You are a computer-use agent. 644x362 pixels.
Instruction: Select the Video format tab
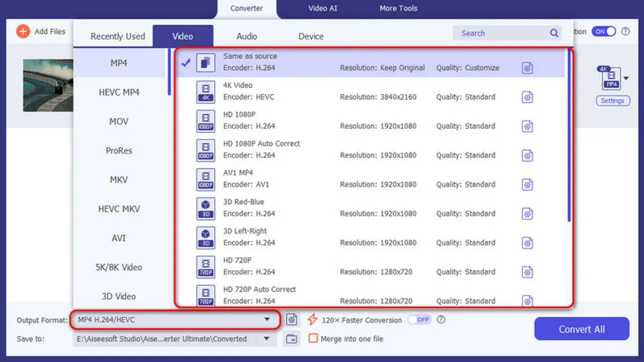click(x=182, y=36)
